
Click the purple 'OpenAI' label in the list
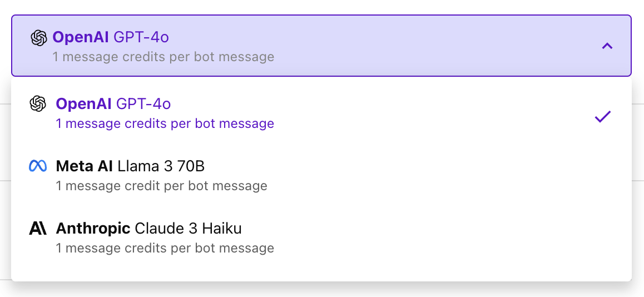pos(84,103)
